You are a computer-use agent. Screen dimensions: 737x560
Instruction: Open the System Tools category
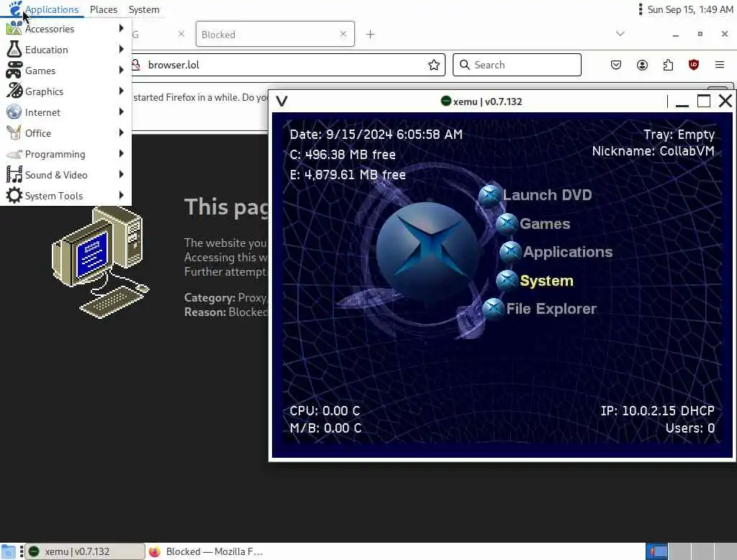[x=65, y=196]
